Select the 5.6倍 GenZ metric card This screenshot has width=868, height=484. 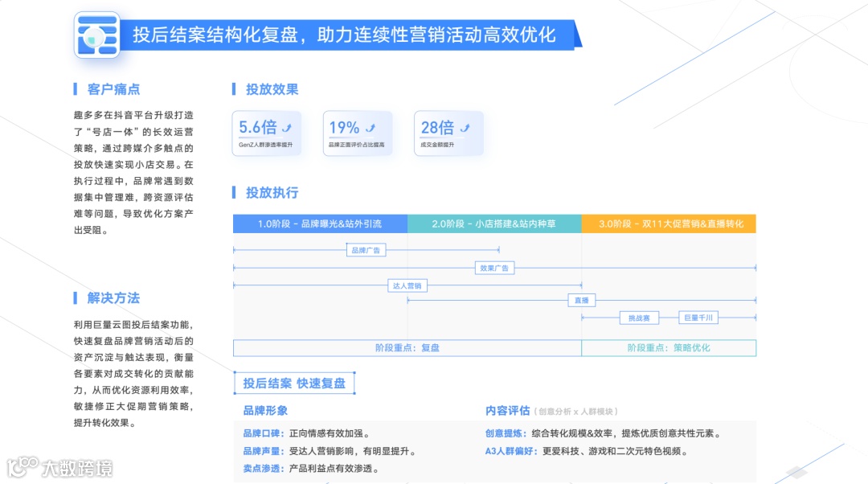tap(267, 133)
